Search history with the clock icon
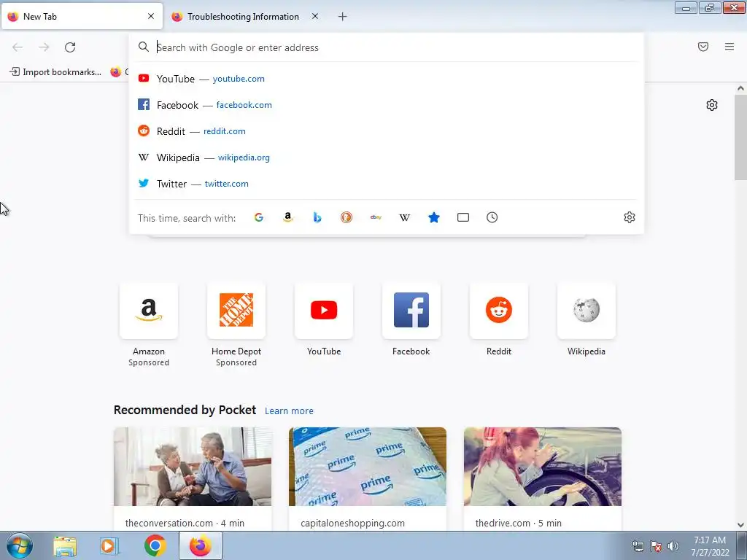This screenshot has width=747, height=560. click(492, 217)
